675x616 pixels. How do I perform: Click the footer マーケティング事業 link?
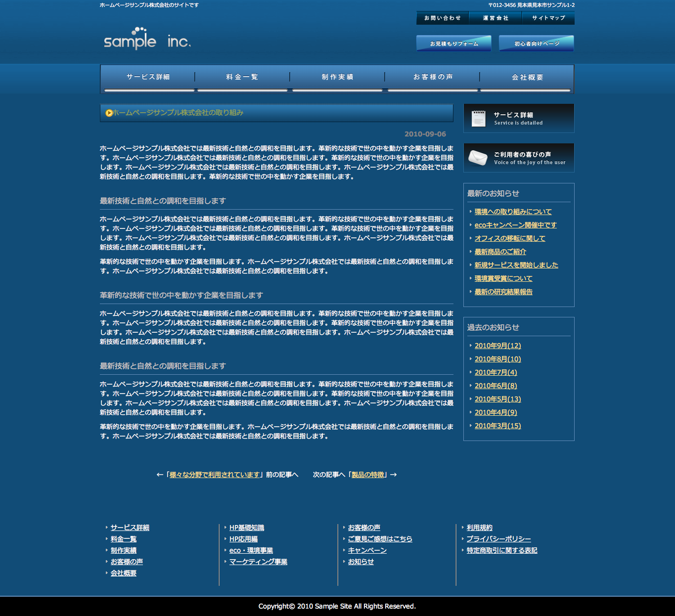[258, 562]
